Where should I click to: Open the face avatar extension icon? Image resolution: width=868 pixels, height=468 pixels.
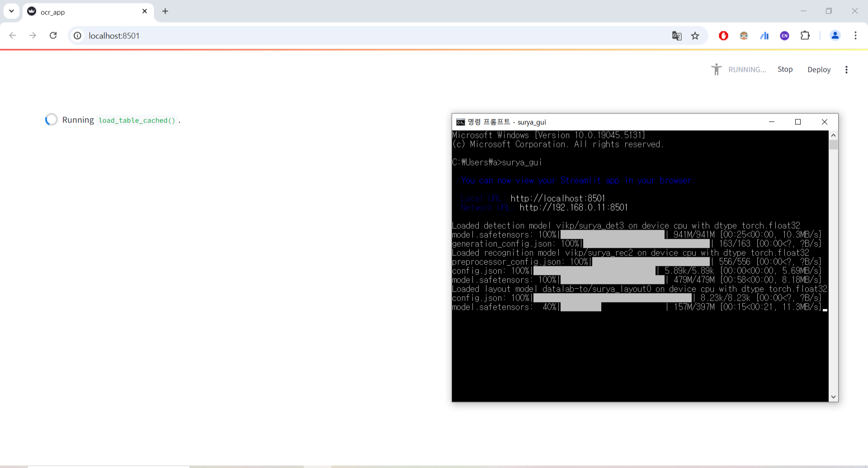point(744,36)
